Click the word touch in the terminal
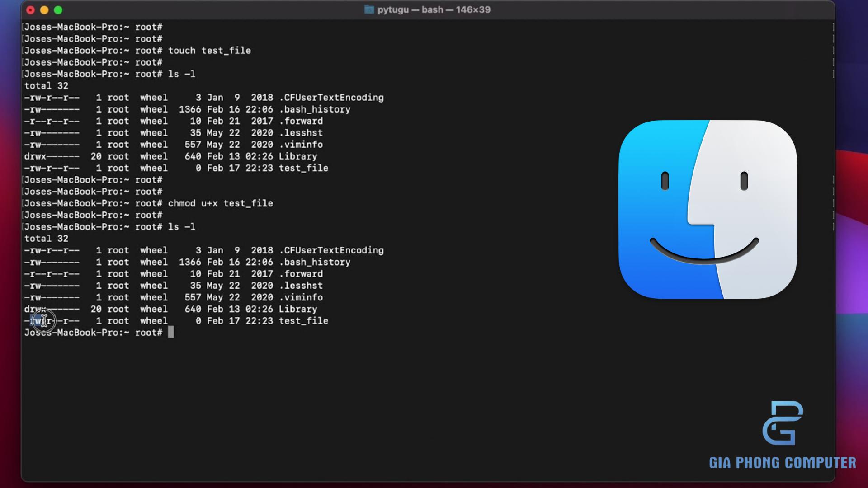The width and height of the screenshot is (868, 488). 182,51
